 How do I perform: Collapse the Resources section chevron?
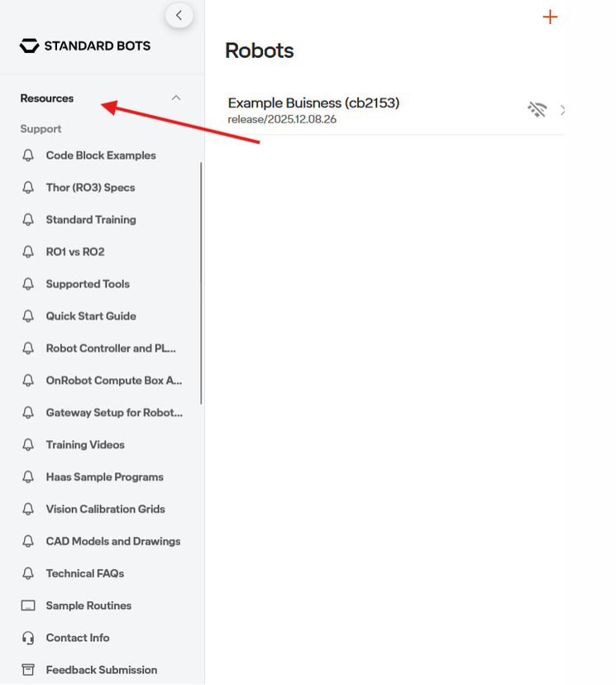(x=176, y=98)
